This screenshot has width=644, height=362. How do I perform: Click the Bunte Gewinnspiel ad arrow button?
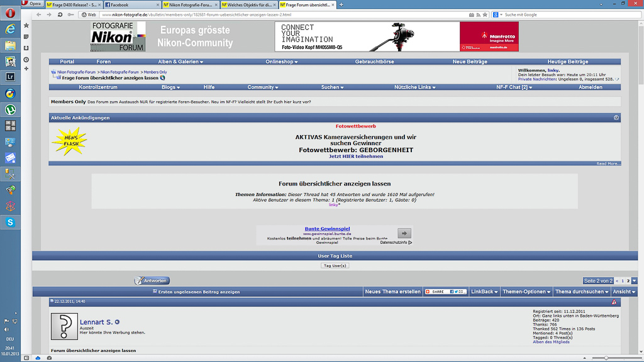click(x=404, y=233)
